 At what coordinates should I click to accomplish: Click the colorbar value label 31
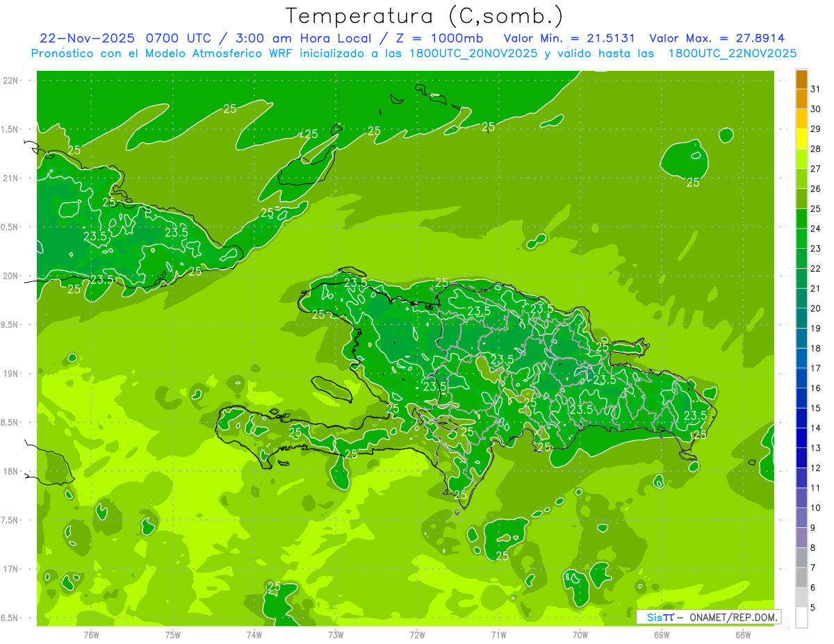point(815,89)
